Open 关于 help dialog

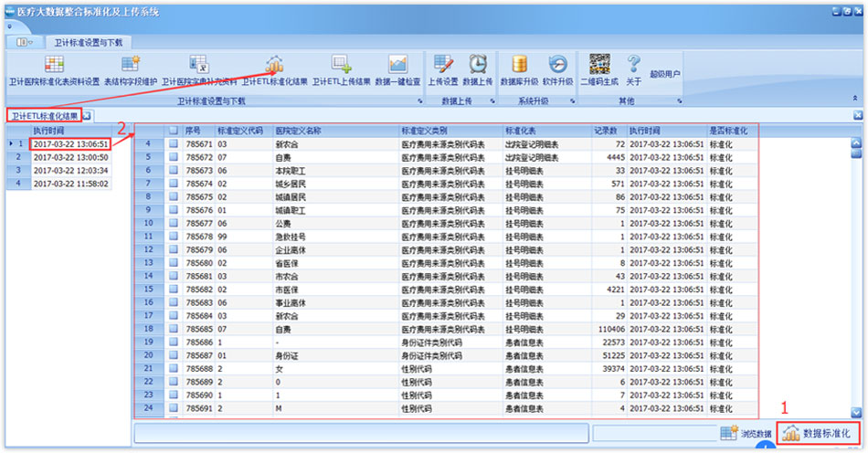[x=634, y=71]
